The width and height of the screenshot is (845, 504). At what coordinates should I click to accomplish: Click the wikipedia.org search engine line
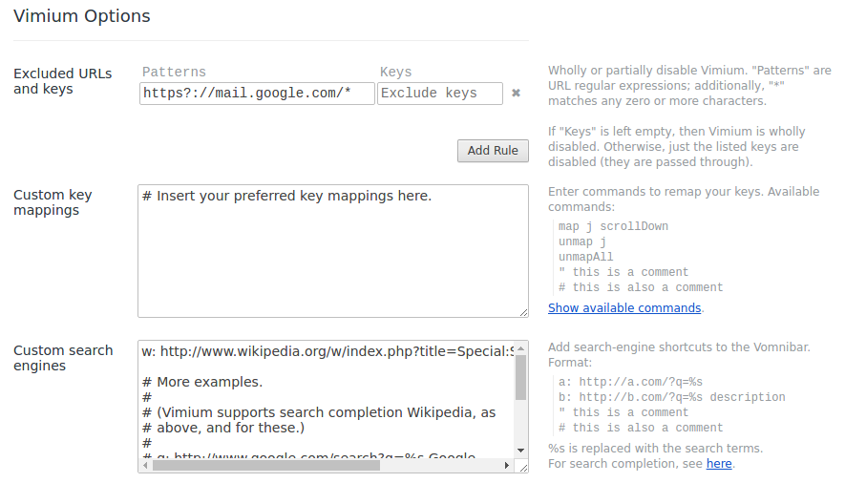pyautogui.click(x=327, y=351)
